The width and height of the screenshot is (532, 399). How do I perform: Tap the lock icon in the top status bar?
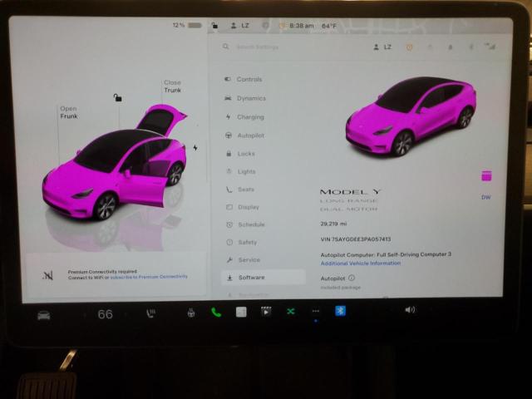click(214, 26)
